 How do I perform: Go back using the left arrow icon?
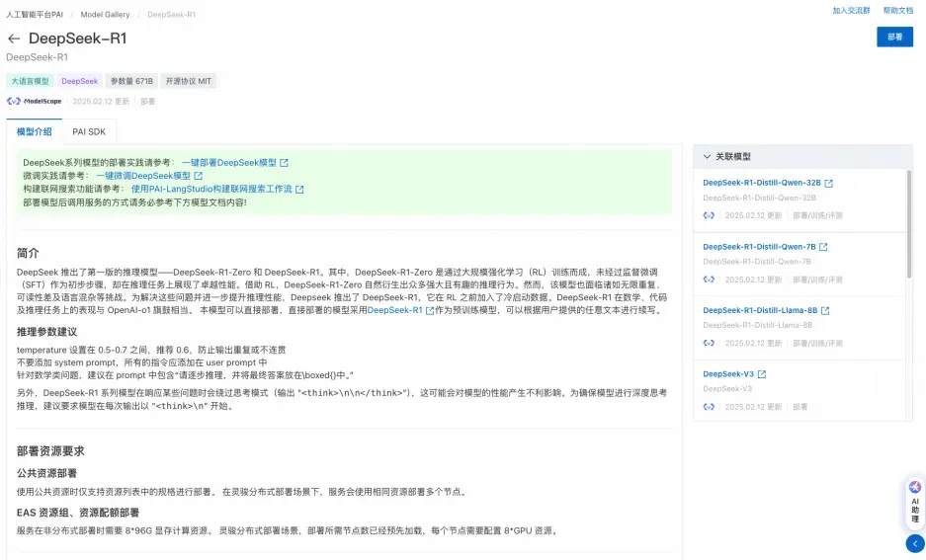pyautogui.click(x=14, y=39)
